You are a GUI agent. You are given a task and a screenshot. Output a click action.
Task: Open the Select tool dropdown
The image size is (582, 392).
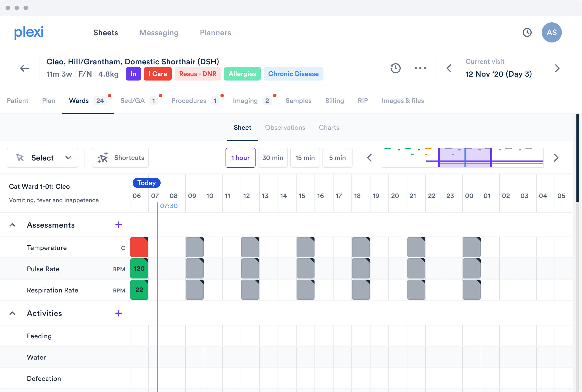click(43, 158)
